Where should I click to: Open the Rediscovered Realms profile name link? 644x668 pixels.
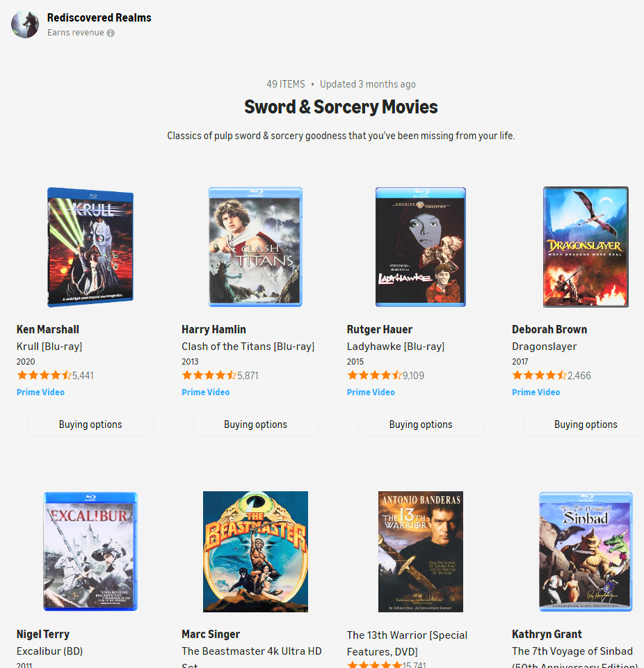click(99, 18)
